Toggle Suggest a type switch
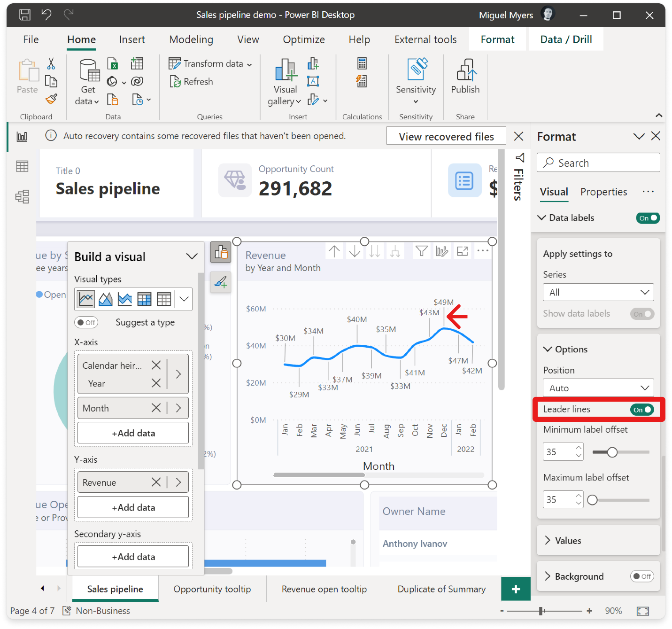This screenshot has height=629, width=672. (x=86, y=323)
